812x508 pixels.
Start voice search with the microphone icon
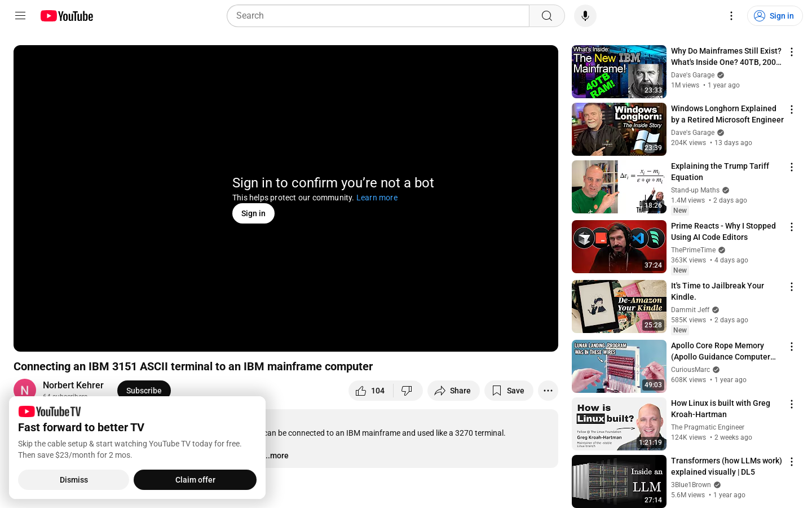585,16
